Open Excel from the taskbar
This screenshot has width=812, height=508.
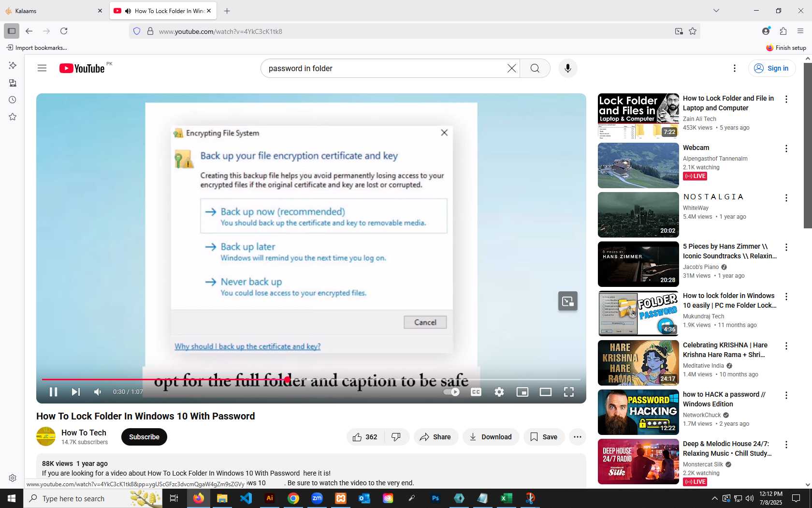[x=506, y=498]
